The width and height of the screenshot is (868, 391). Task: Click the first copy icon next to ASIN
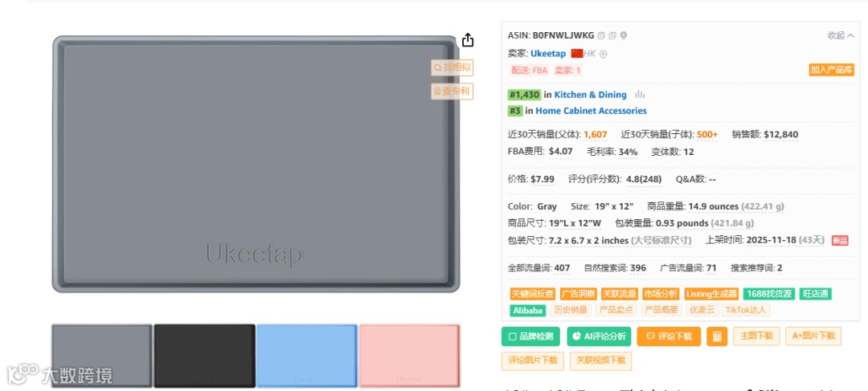pos(601,36)
